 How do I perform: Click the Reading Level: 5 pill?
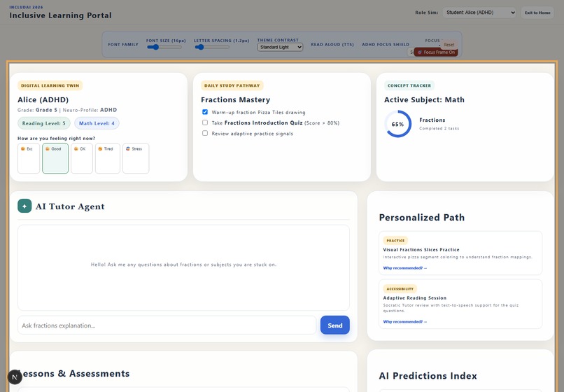pyautogui.click(x=44, y=123)
